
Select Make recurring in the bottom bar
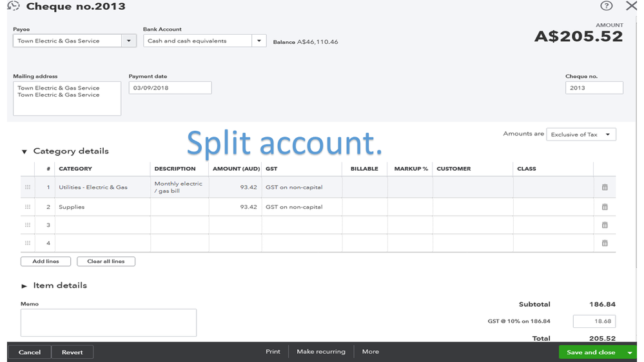[x=321, y=351]
